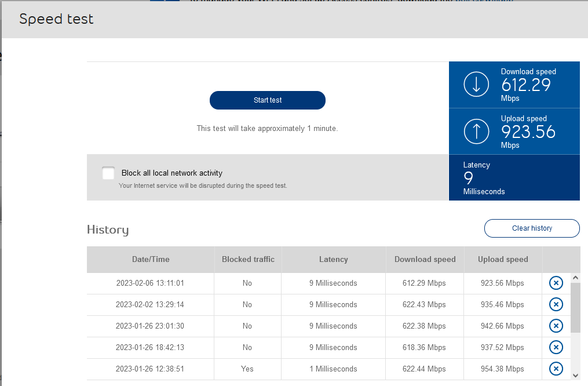Image resolution: width=588 pixels, height=386 pixels.
Task: Delete the 2023-01-26 23:01:30 history row
Action: 556,326
